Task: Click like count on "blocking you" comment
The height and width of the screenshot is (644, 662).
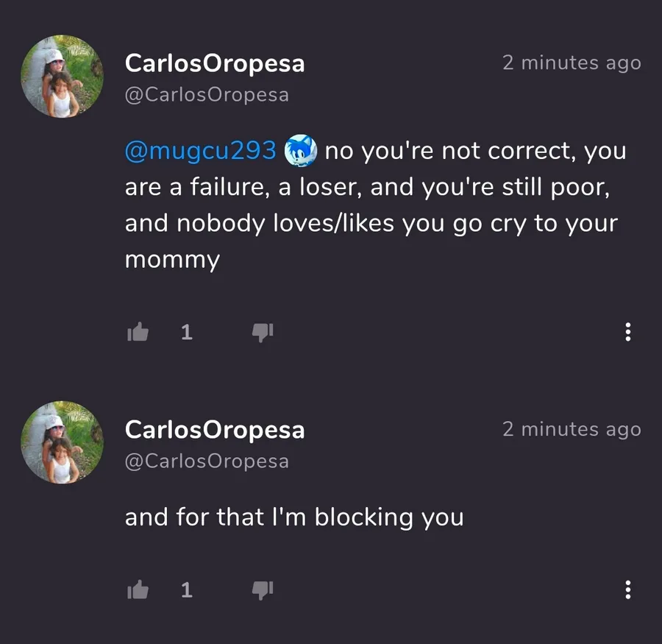Action: click(187, 590)
